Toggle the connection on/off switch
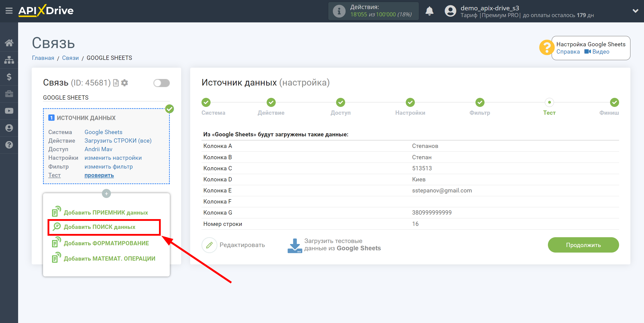This screenshot has width=644, height=323. tap(162, 83)
